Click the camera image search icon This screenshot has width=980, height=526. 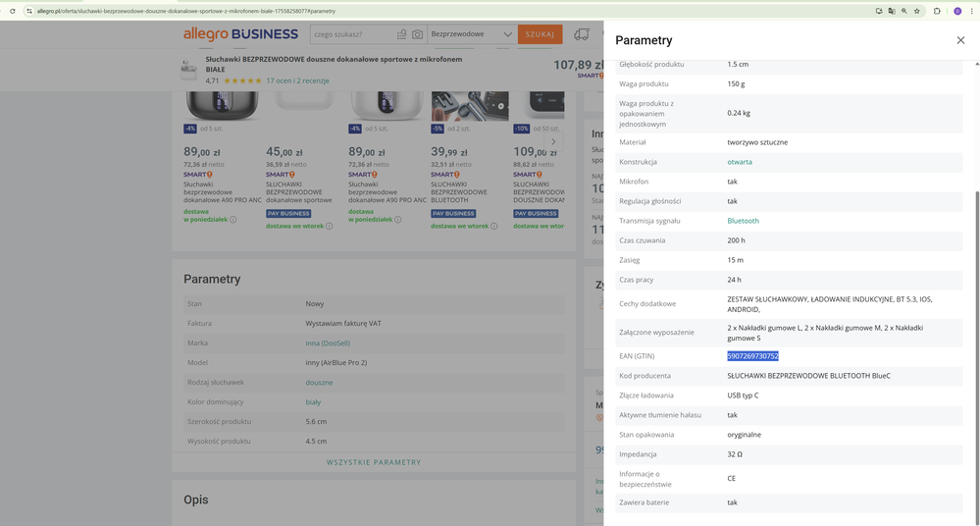point(417,34)
